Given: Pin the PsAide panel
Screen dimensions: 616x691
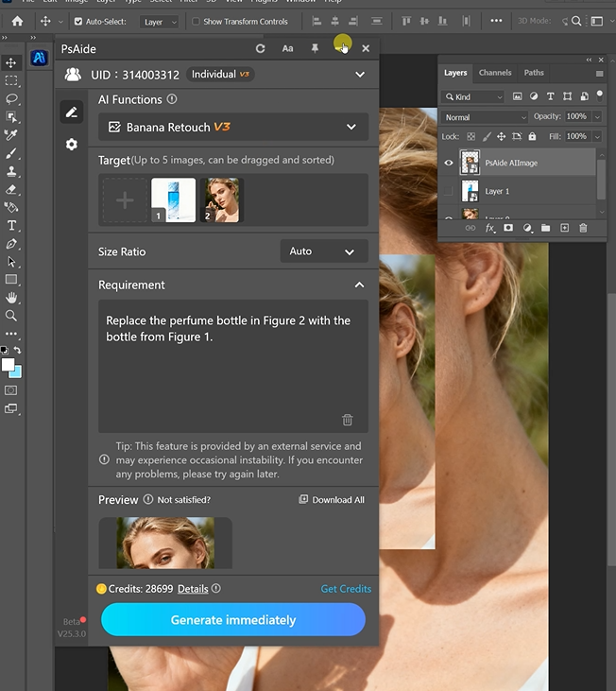Looking at the screenshot, I should [x=315, y=48].
